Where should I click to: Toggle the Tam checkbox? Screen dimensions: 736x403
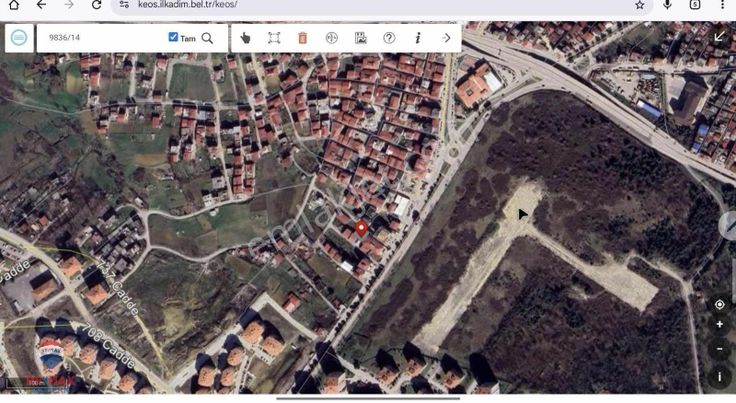coord(173,38)
